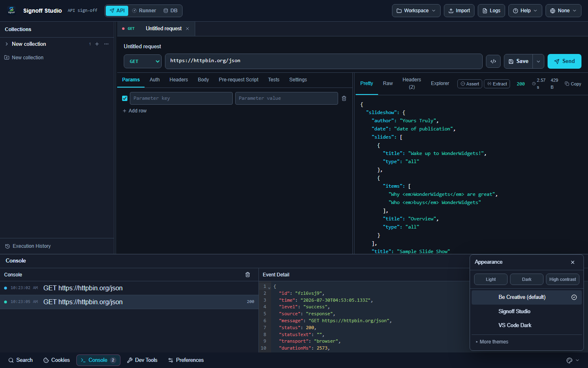The image size is (588, 368).
Task: Add a request to New collection
Action: click(97, 44)
